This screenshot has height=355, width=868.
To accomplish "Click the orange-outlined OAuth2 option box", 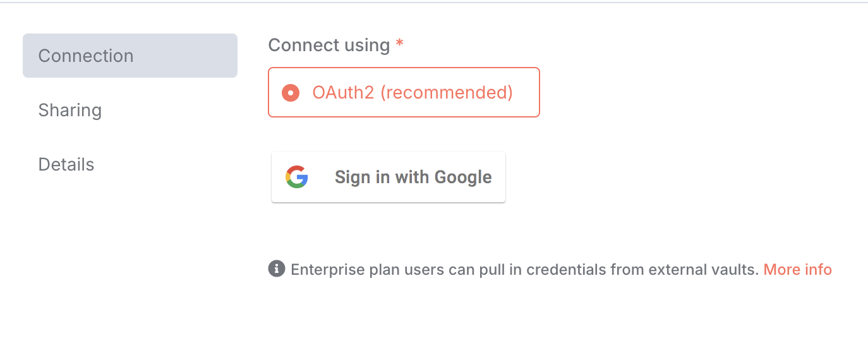I will click(404, 92).
